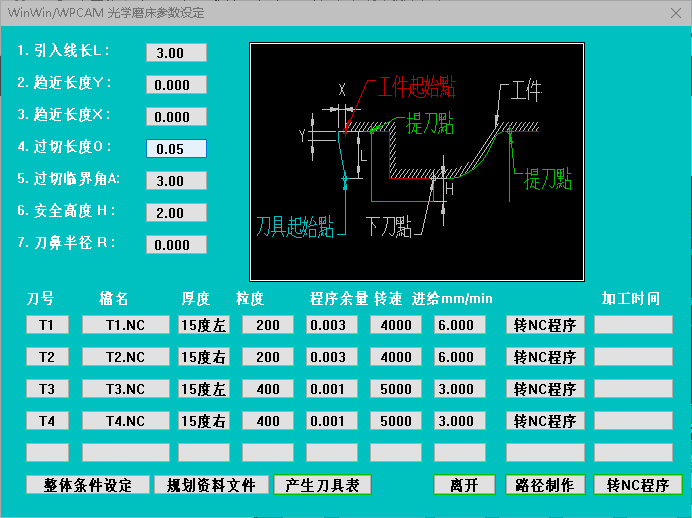This screenshot has width=692, height=518.
Task: Click the T1 tool number button
Action: click(47, 325)
